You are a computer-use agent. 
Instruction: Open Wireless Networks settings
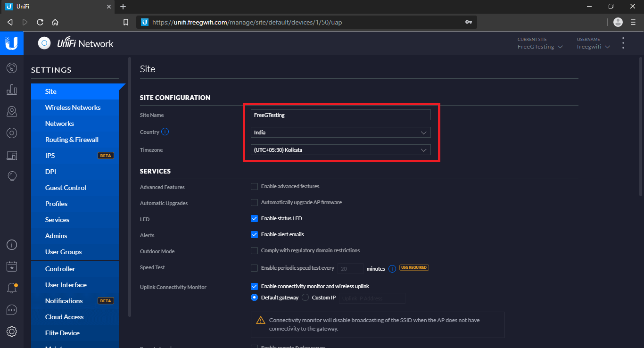click(x=75, y=108)
